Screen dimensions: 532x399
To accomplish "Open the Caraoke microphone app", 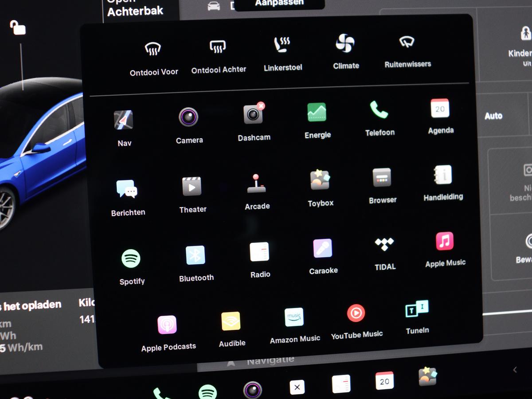I will tap(323, 248).
